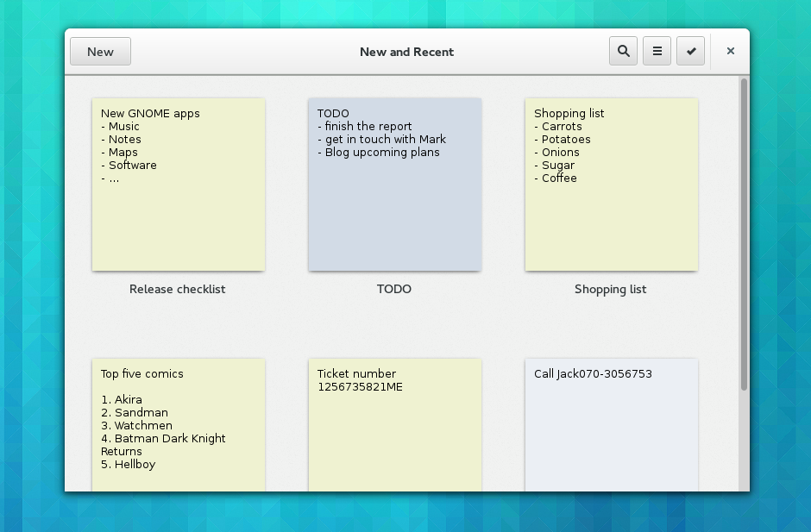This screenshot has height=532, width=811.
Task: Open the search notes magnifier icon
Action: pos(623,51)
